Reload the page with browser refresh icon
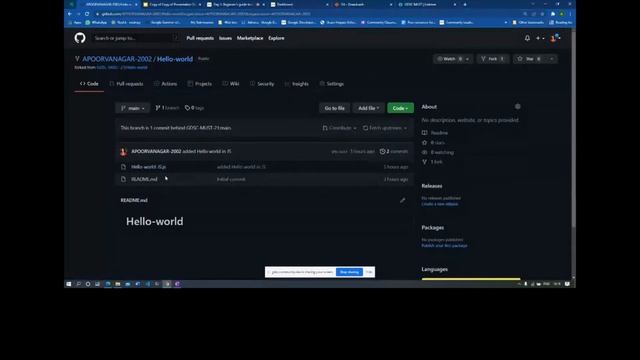 coord(87,14)
